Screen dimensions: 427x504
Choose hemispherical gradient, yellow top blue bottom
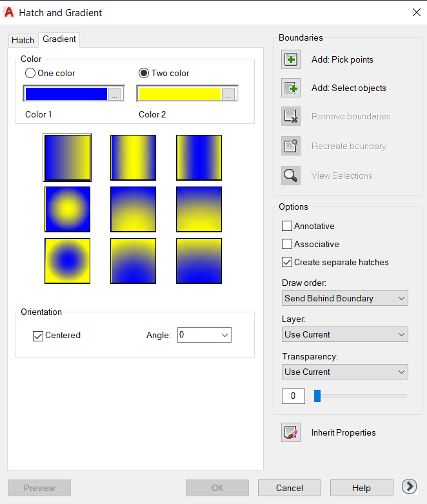click(x=133, y=261)
